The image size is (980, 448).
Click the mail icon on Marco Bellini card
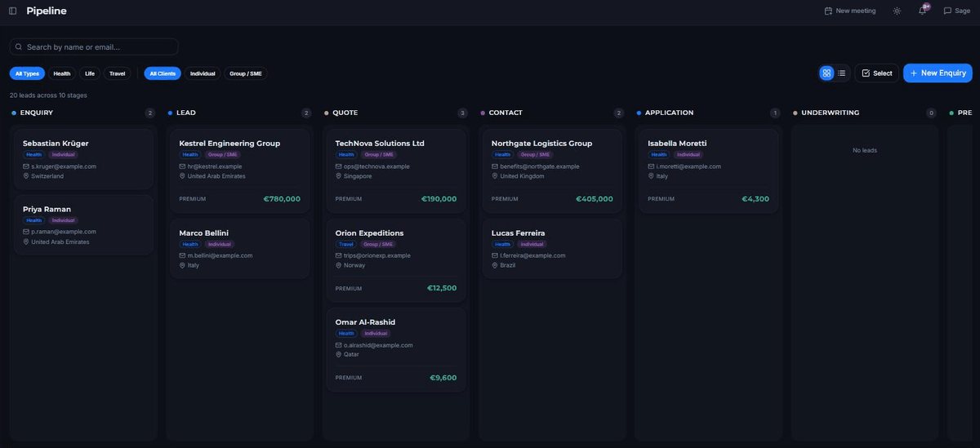coord(182,255)
